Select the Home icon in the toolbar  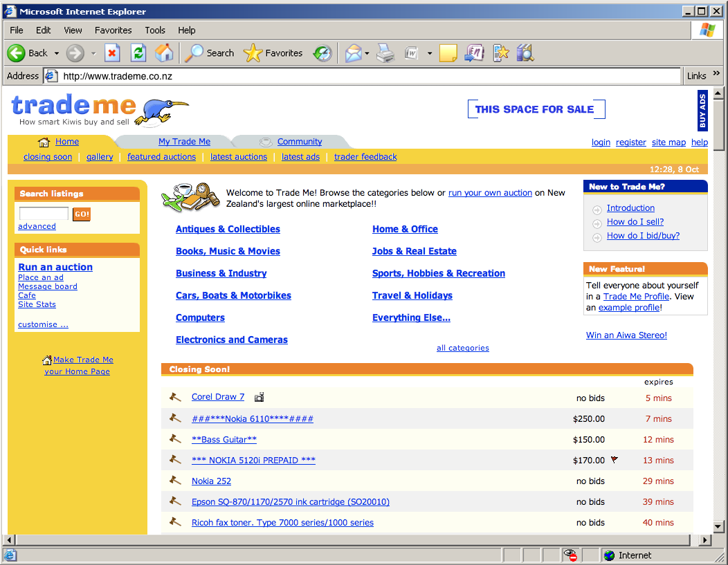164,53
